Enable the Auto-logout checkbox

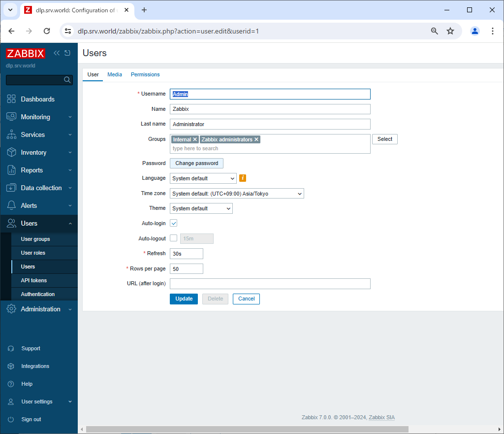click(x=173, y=238)
